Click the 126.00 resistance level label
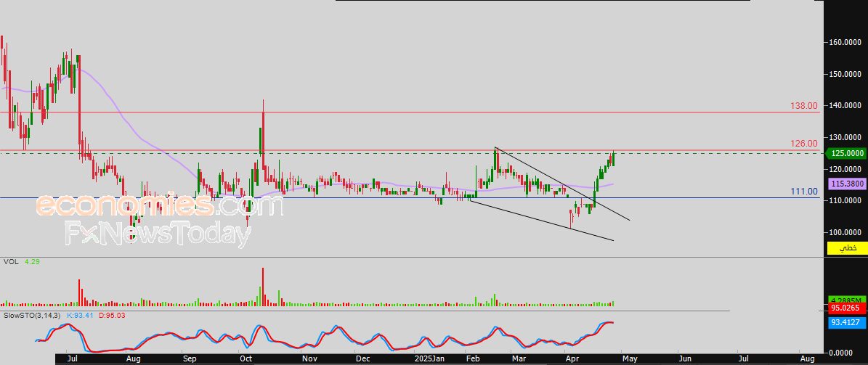Image resolution: width=868 pixels, height=365 pixels. pos(804,143)
